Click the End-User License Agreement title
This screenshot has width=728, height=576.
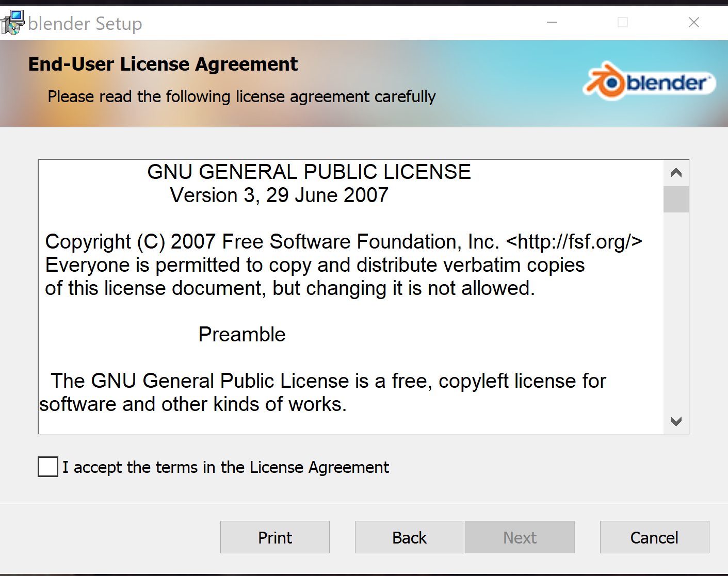pos(163,64)
